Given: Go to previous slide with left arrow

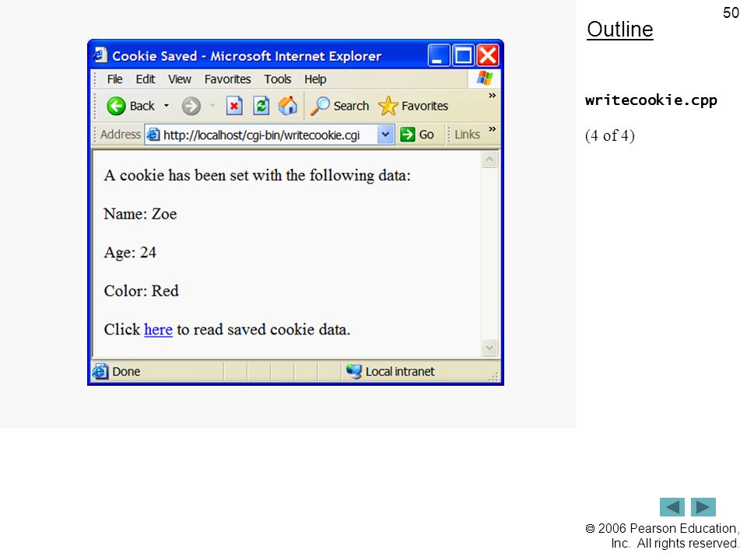Looking at the screenshot, I should tap(672, 506).
